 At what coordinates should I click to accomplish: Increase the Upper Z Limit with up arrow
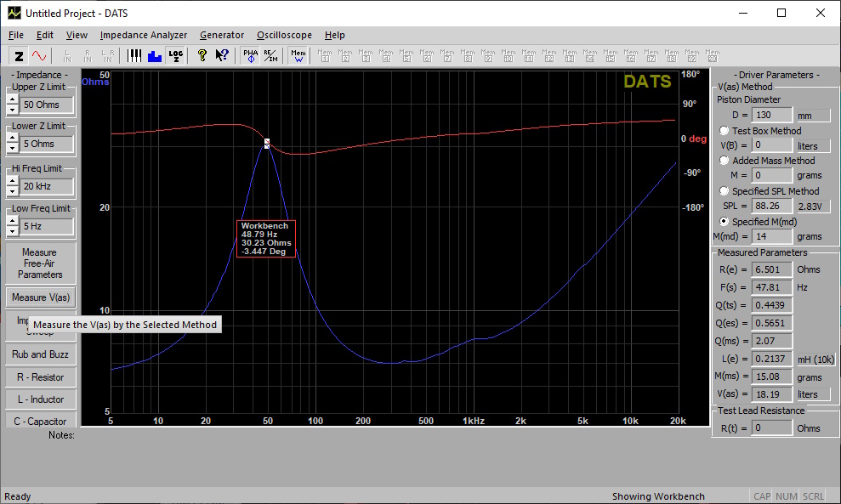12,99
